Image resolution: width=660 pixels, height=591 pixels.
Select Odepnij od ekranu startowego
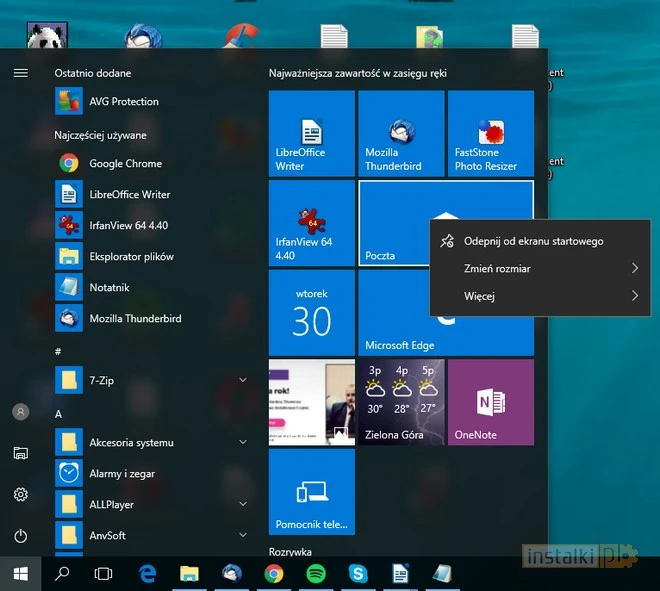pyautogui.click(x=533, y=241)
